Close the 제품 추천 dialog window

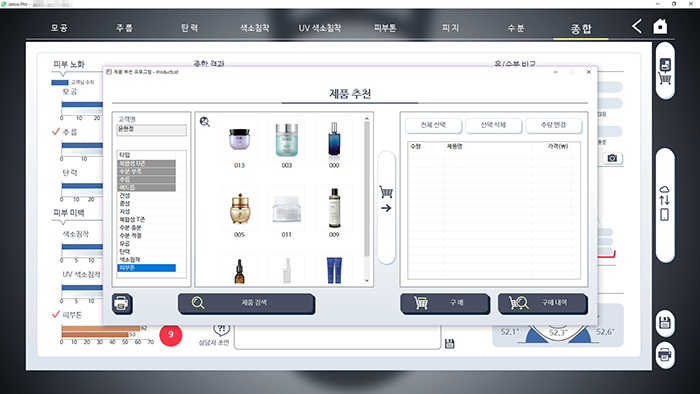tap(588, 72)
